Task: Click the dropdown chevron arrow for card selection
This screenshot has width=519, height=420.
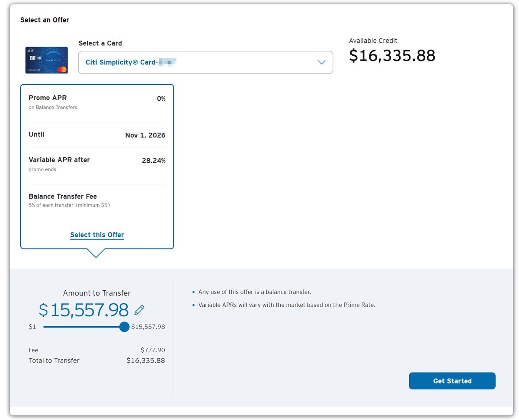Action: pyautogui.click(x=321, y=62)
